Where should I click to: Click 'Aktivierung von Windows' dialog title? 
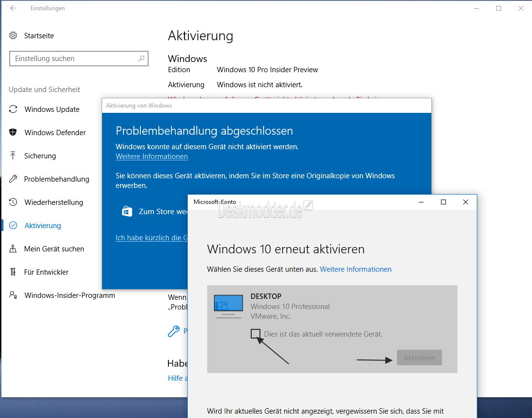pos(139,106)
